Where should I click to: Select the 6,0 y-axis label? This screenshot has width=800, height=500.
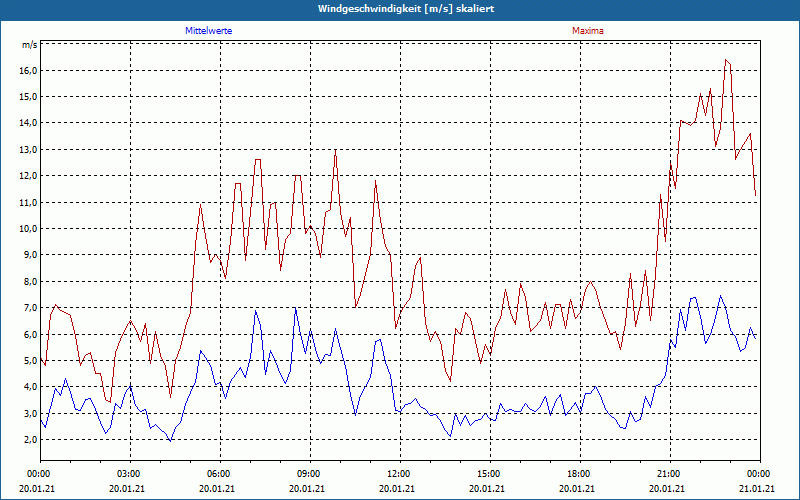tap(31, 335)
